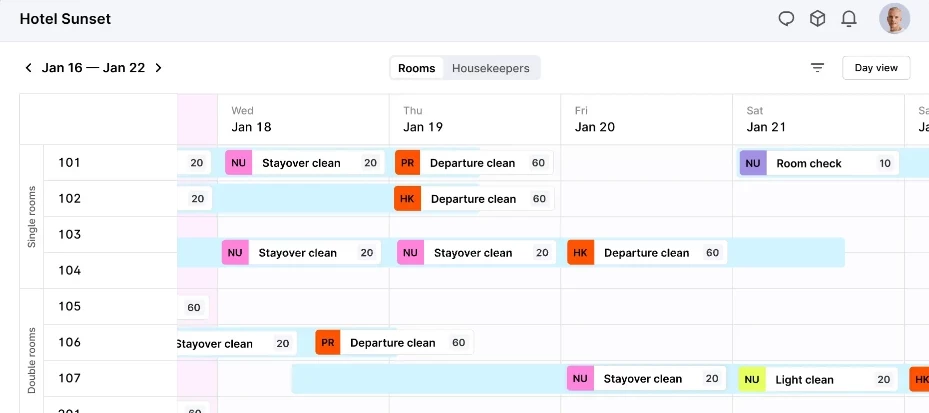Open the filter options icon
Image resolution: width=929 pixels, height=413 pixels.
tap(817, 68)
